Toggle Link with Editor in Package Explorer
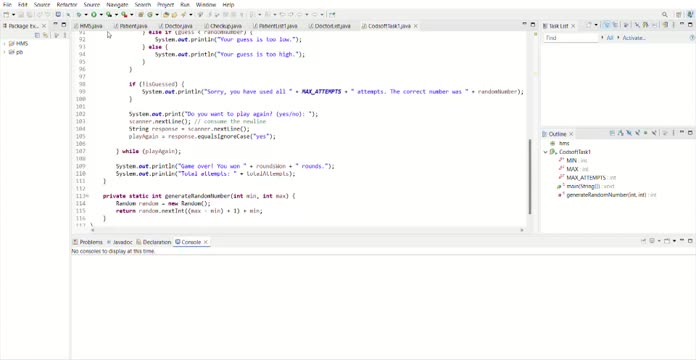696x360 pixels. pyautogui.click(x=45, y=35)
